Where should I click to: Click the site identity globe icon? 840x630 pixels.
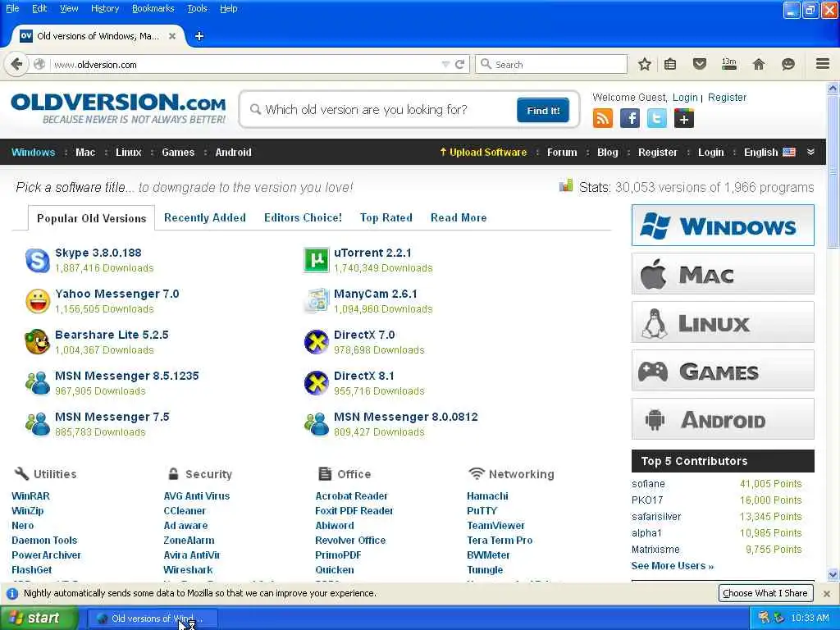pos(39,64)
